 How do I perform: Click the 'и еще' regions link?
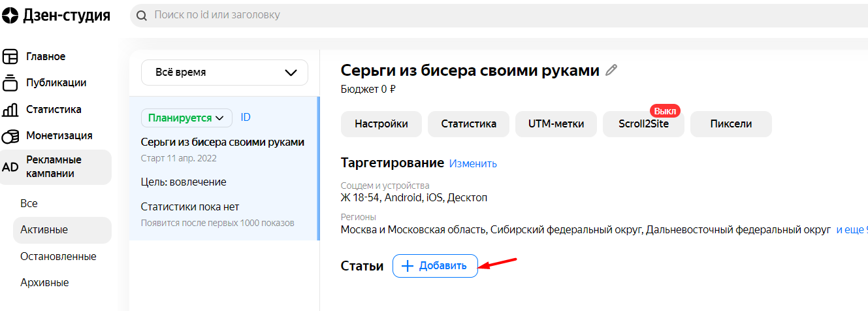tap(852, 230)
